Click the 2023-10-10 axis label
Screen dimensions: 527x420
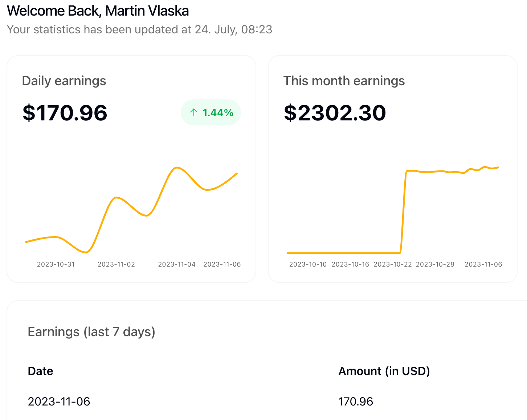(x=308, y=264)
